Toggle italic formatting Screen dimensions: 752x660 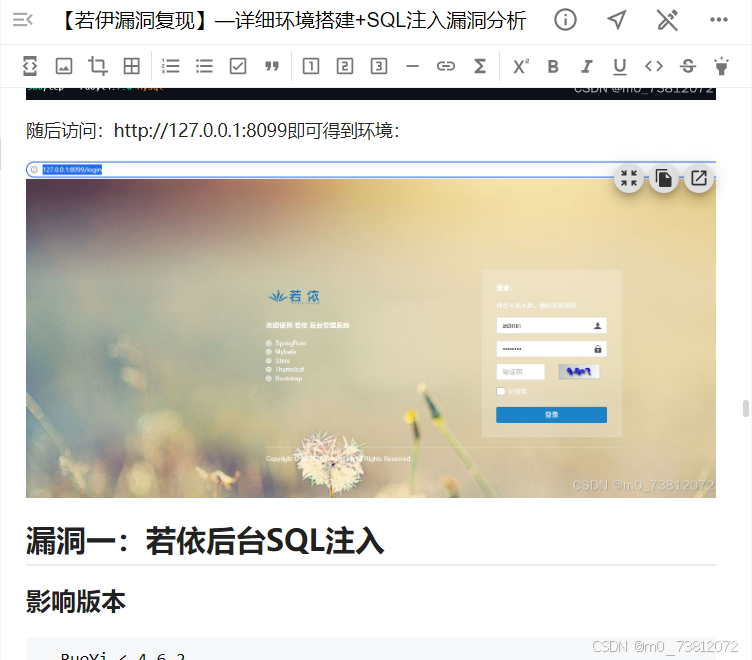pyautogui.click(x=587, y=66)
